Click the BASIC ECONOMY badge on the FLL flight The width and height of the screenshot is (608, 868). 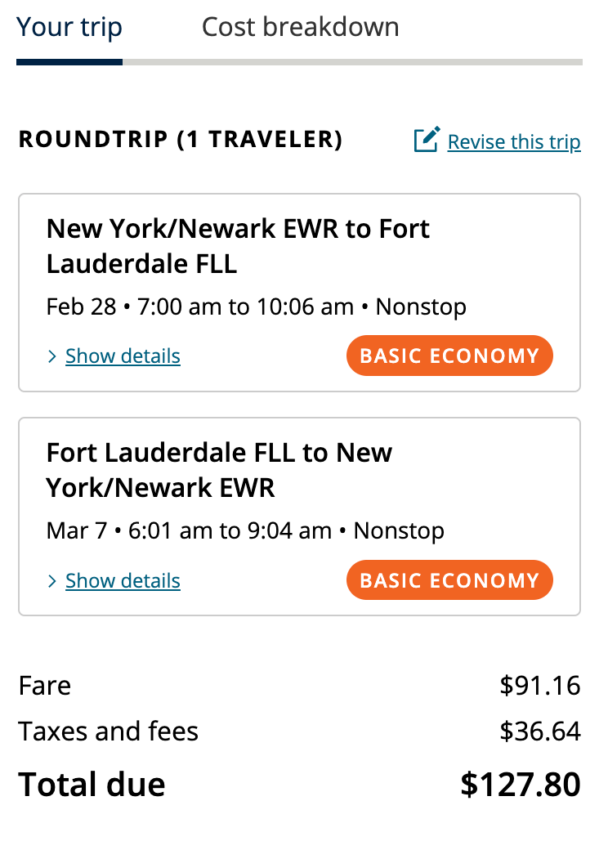coord(449,579)
